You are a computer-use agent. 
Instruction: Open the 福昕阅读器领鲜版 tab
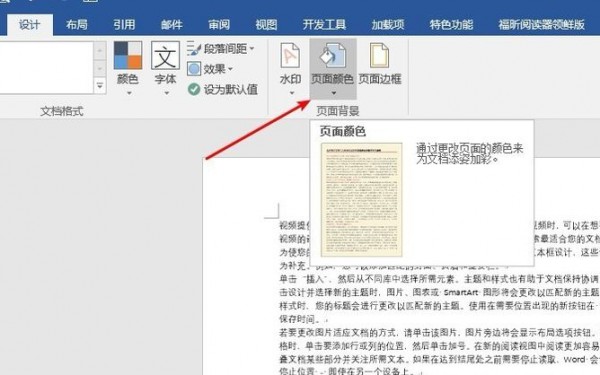[541, 25]
